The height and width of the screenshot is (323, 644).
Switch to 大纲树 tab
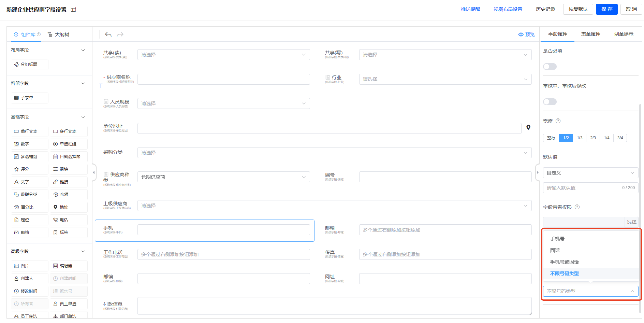point(59,34)
